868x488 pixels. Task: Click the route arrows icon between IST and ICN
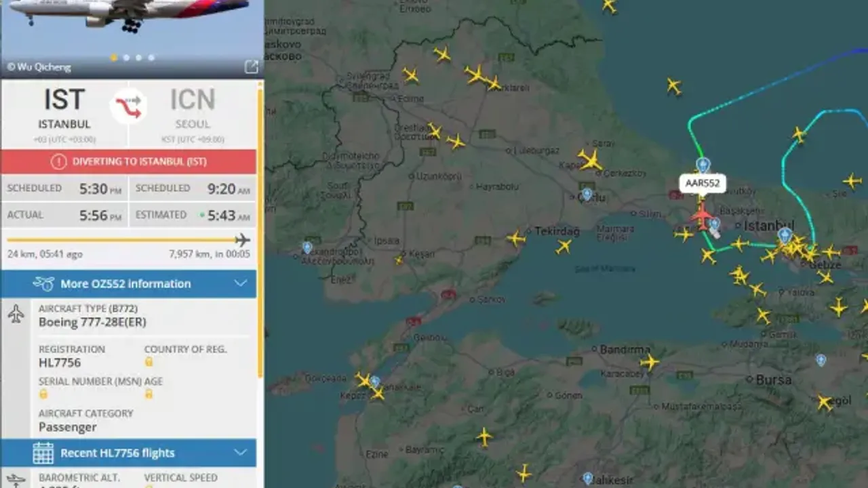[128, 106]
